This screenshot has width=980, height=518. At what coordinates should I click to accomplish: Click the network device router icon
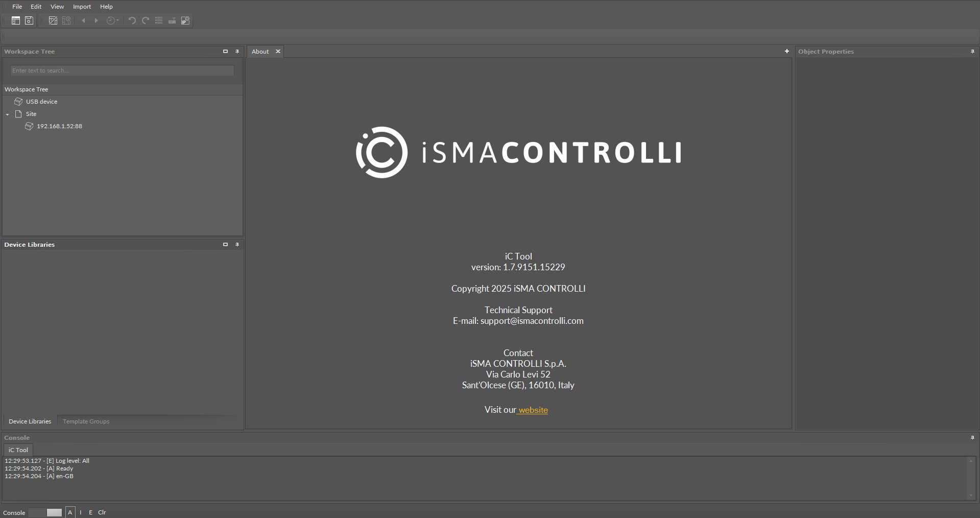(x=172, y=20)
